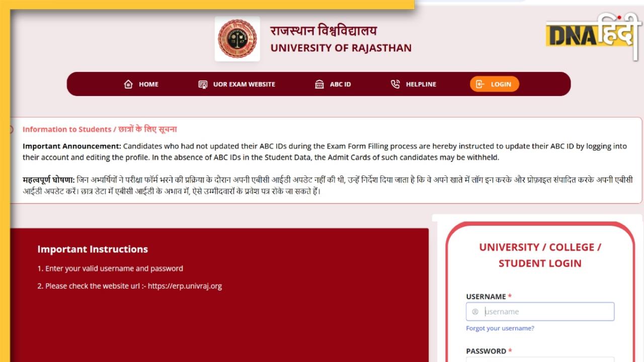Click the Forgot your username link
Image resolution: width=644 pixels, height=362 pixels.
click(500, 328)
